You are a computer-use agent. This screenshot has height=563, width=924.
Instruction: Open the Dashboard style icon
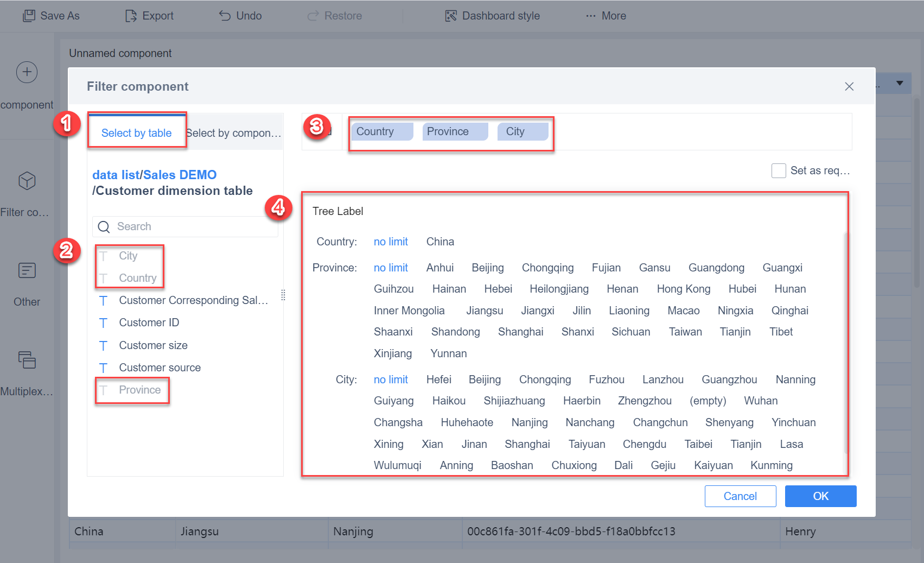click(x=451, y=16)
